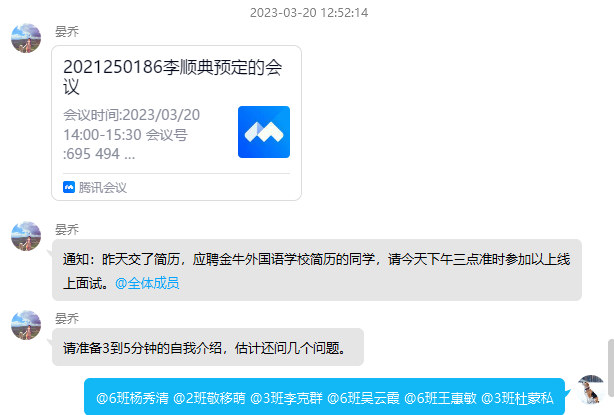Click the timestamp 2023-03-20 12:52:14

click(309, 13)
